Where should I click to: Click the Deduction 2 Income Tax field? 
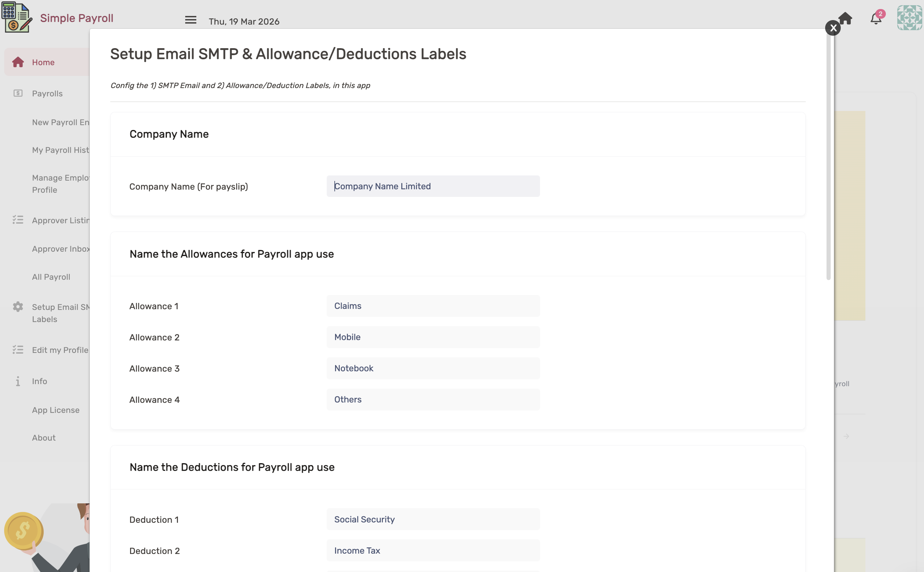click(433, 551)
